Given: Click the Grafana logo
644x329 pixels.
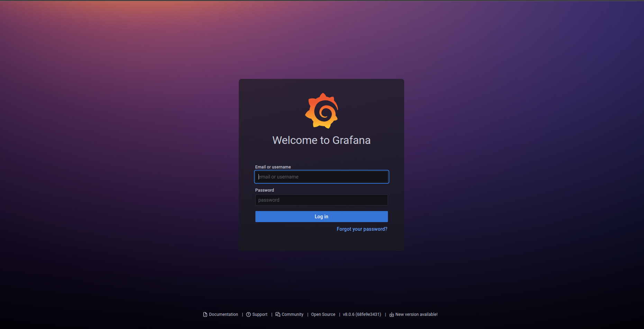Looking at the screenshot, I should 321,110.
